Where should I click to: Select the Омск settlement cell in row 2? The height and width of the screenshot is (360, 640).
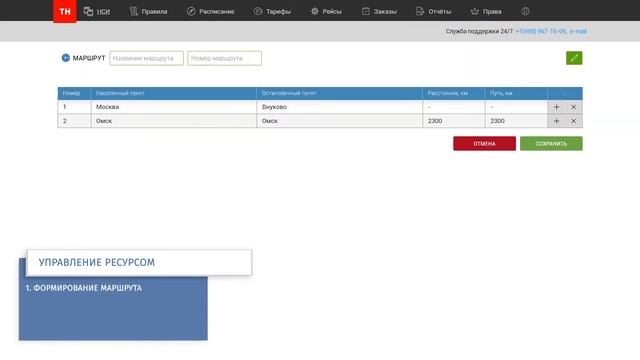tap(173, 121)
